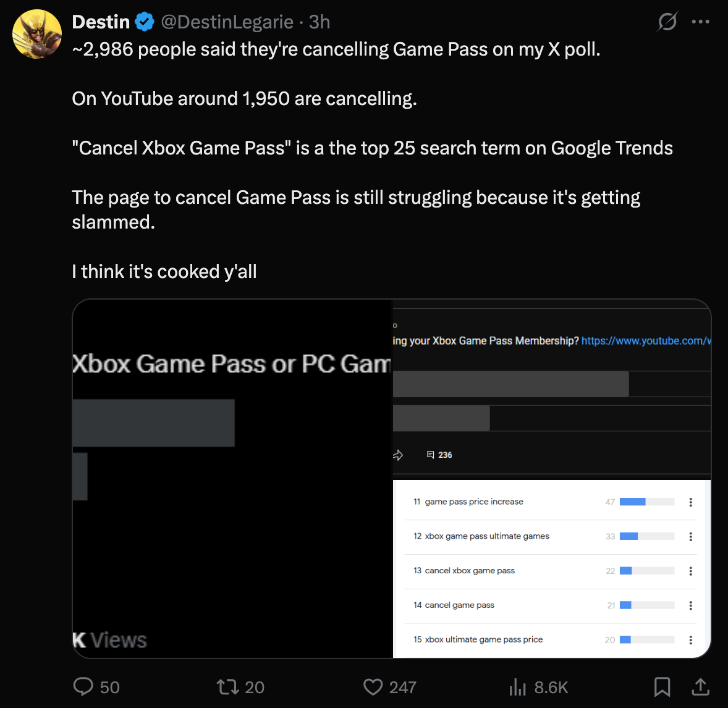
Task: Reply to the tweet via comment icon
Action: coord(83,686)
